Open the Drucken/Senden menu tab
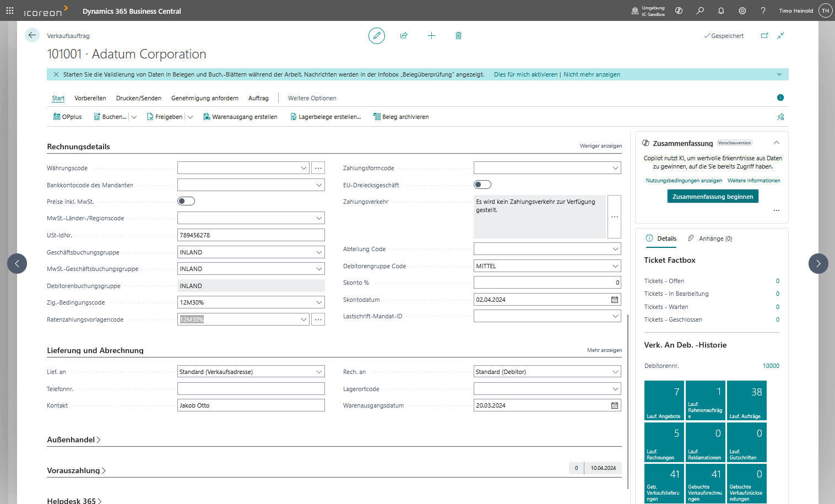This screenshot has height=504, width=835. tap(139, 98)
